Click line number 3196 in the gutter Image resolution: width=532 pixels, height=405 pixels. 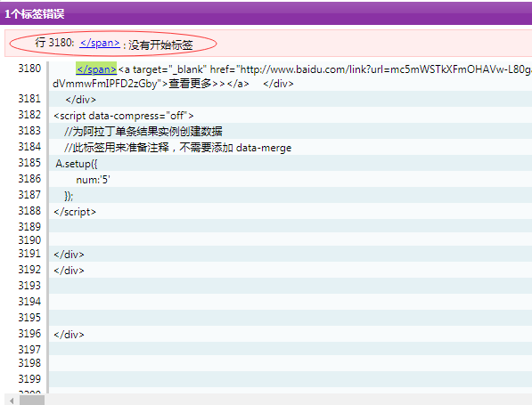[29, 334]
